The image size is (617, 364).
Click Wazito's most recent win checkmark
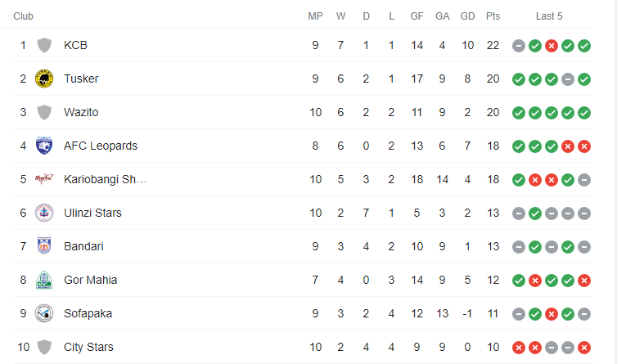[x=584, y=113]
